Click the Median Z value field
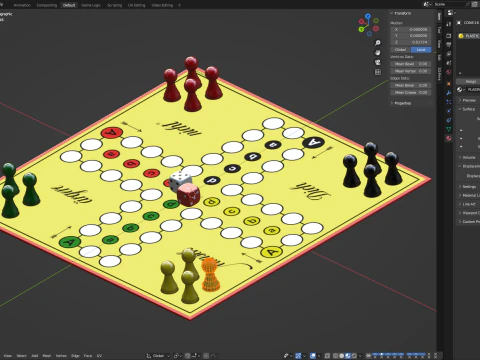This screenshot has width=480, height=360. (411, 42)
